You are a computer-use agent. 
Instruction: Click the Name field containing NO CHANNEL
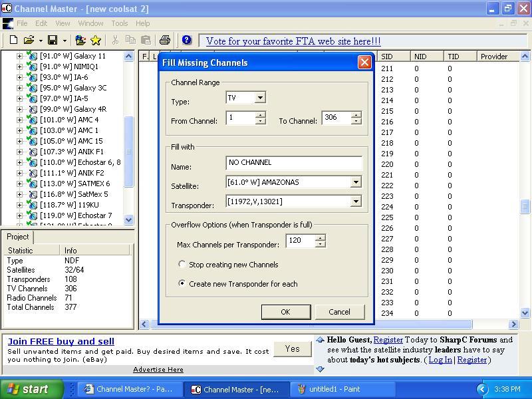(x=294, y=163)
